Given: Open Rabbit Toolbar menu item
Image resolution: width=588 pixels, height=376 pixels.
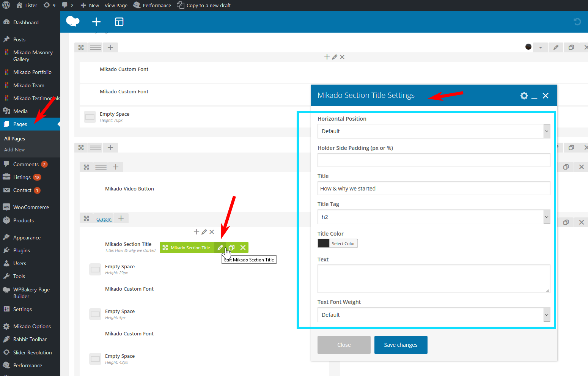Looking at the screenshot, I should coord(30,339).
